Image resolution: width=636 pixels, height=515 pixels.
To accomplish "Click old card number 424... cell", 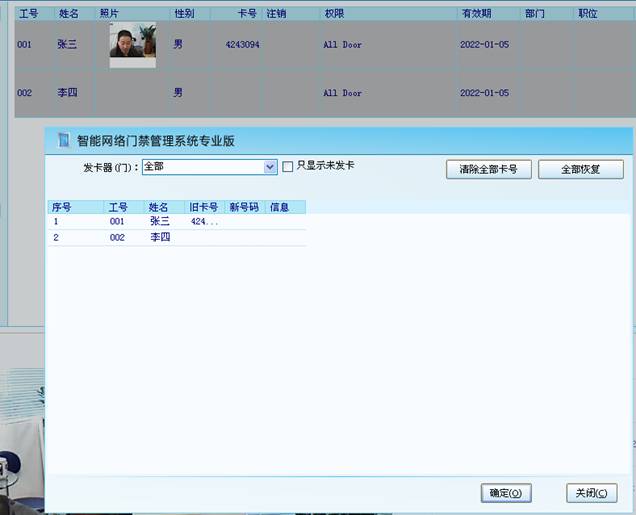I will click(x=204, y=221).
